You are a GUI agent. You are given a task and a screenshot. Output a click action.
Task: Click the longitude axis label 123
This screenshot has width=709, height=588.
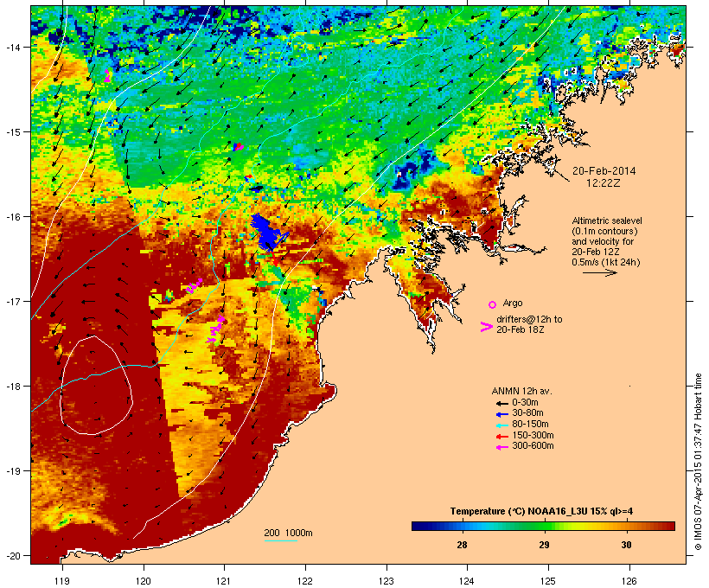(386, 581)
